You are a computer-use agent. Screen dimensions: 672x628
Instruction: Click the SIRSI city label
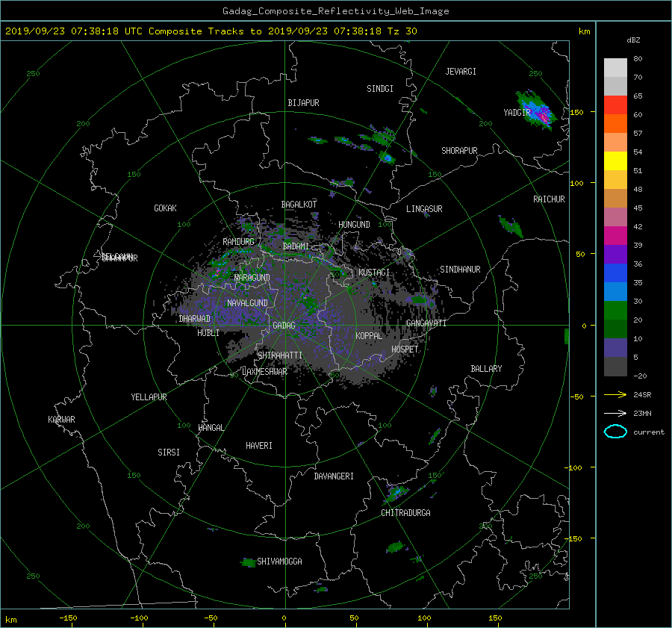169,453
